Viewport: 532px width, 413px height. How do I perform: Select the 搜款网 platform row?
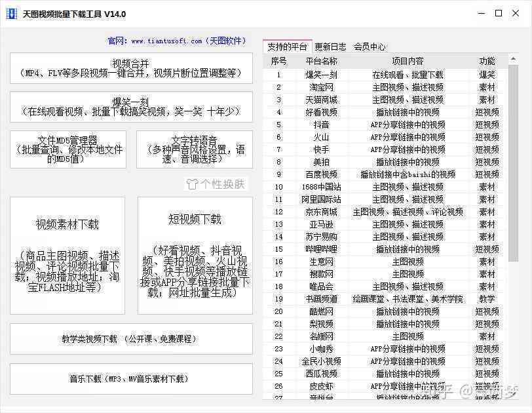pos(385,274)
